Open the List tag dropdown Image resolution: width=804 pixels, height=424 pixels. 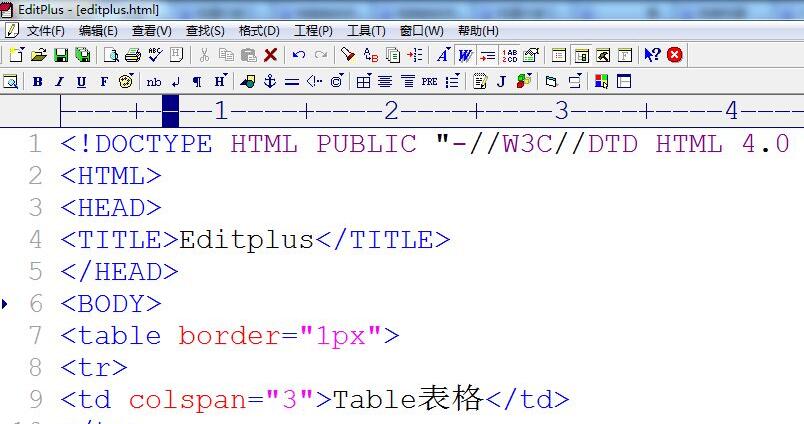pyautogui.click(x=452, y=82)
